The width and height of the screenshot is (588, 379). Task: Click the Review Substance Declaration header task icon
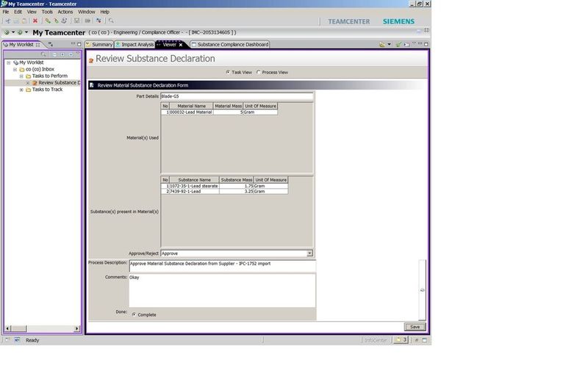[x=90, y=60]
